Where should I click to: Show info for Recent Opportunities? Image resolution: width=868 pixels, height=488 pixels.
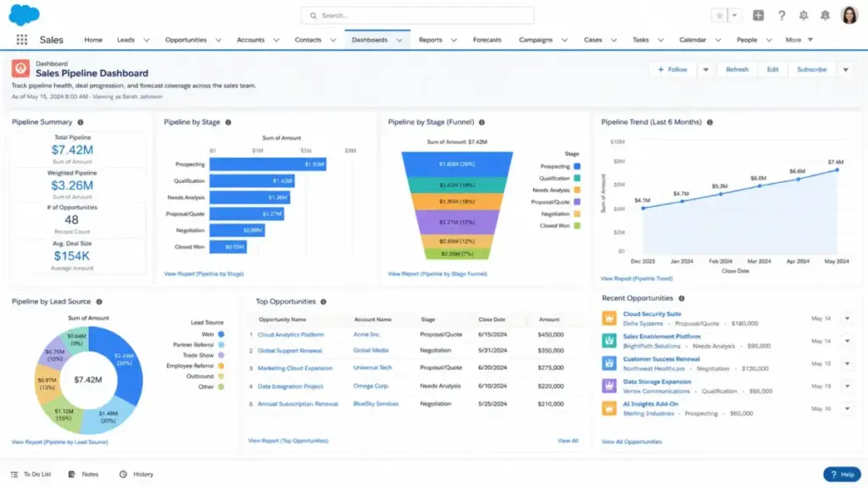682,298
